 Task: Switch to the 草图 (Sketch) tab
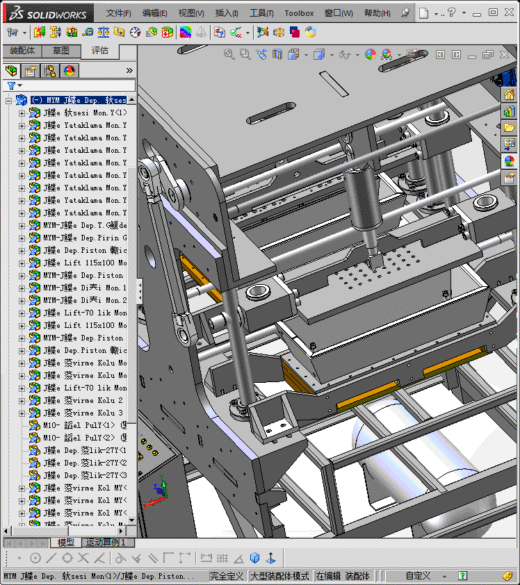click(x=61, y=51)
